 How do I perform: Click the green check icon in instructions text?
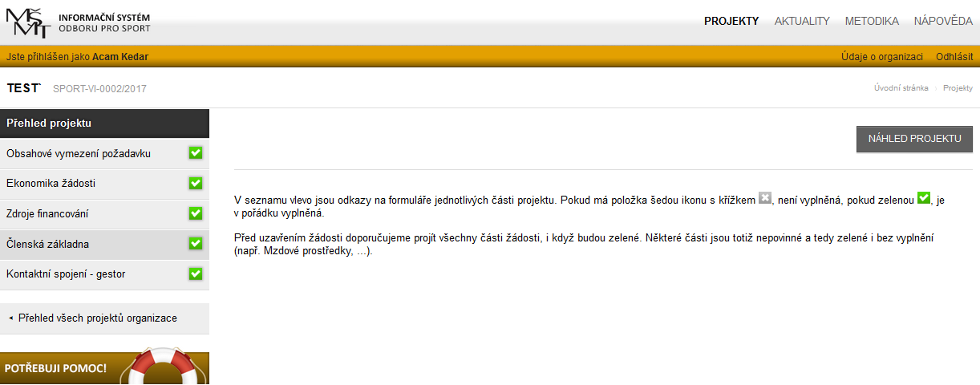click(924, 198)
